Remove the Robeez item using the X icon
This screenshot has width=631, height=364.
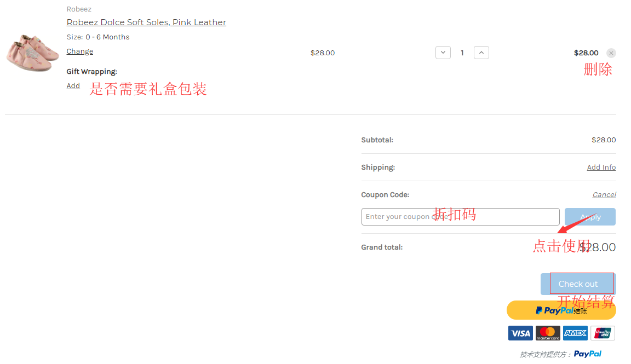pyautogui.click(x=611, y=53)
